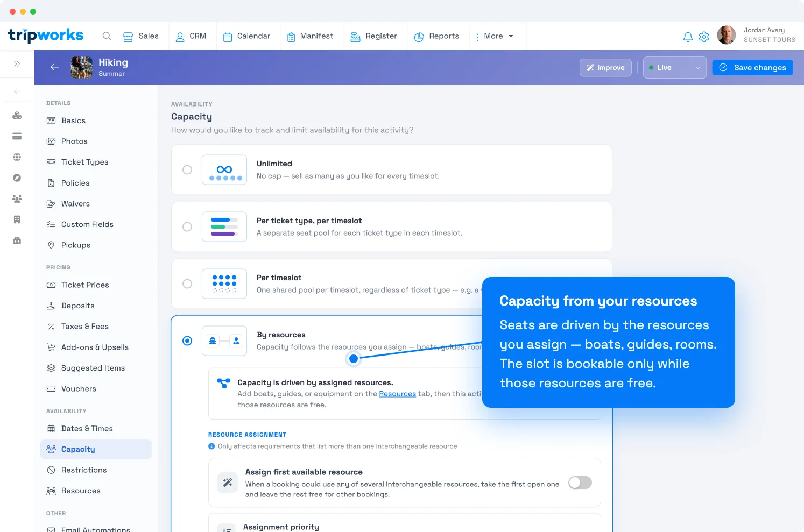
Task: Follow the Resources hyperlink
Action: tap(397, 394)
